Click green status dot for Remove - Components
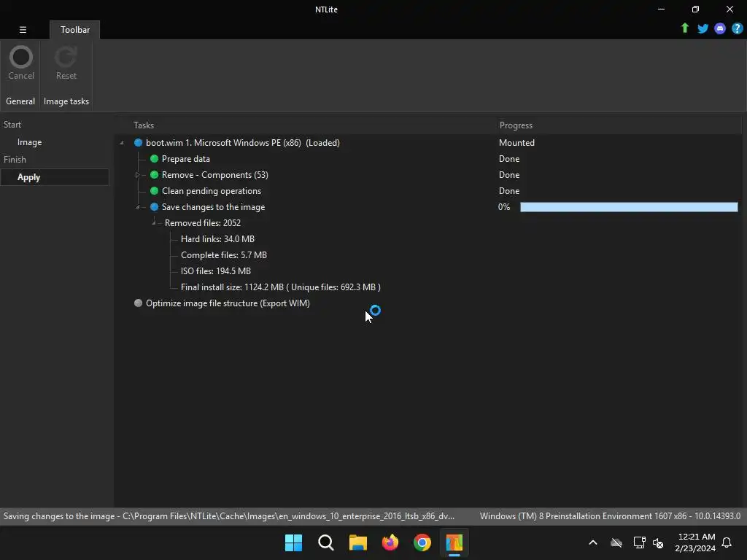This screenshot has width=747, height=560. (154, 175)
